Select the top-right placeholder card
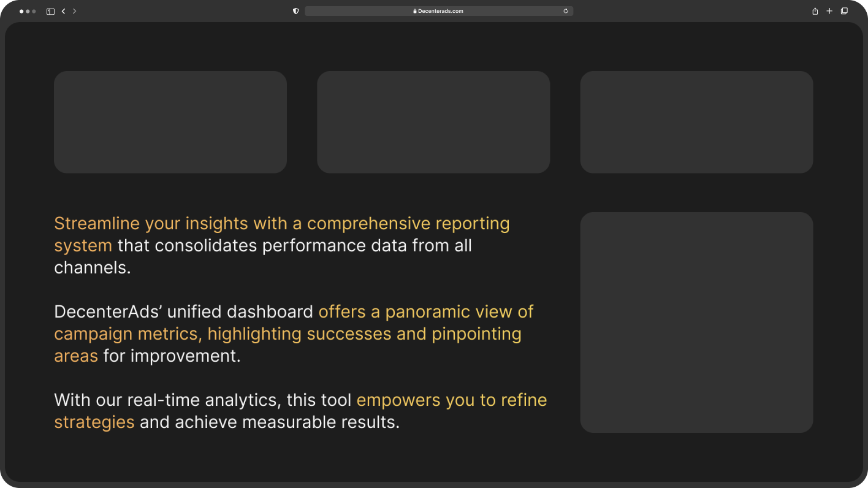This screenshot has width=868, height=488. (696, 122)
